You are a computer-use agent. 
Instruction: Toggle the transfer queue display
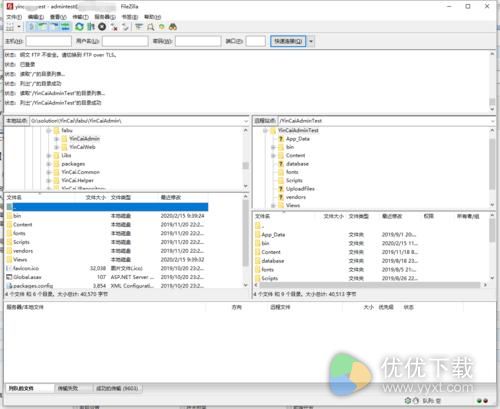[x=66, y=27]
